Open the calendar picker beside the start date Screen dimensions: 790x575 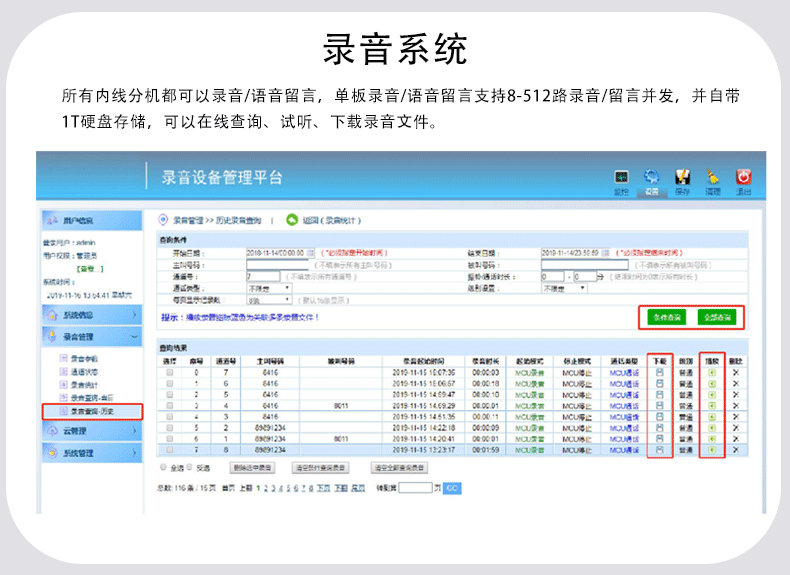(310, 253)
